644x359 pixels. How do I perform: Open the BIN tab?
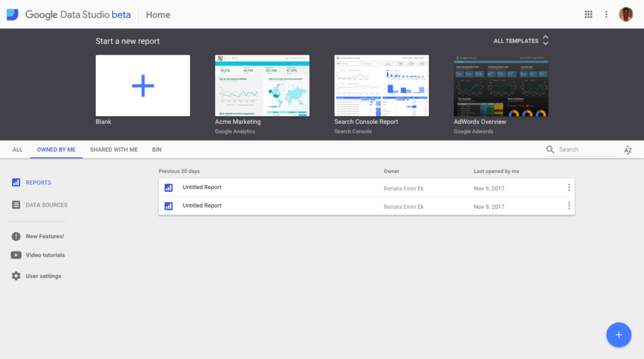[157, 150]
